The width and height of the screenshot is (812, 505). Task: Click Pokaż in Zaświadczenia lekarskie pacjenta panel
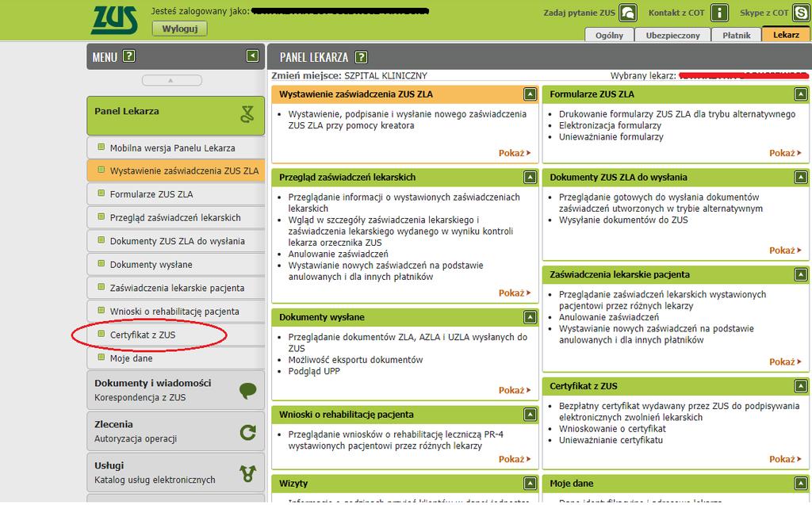pyautogui.click(x=785, y=362)
